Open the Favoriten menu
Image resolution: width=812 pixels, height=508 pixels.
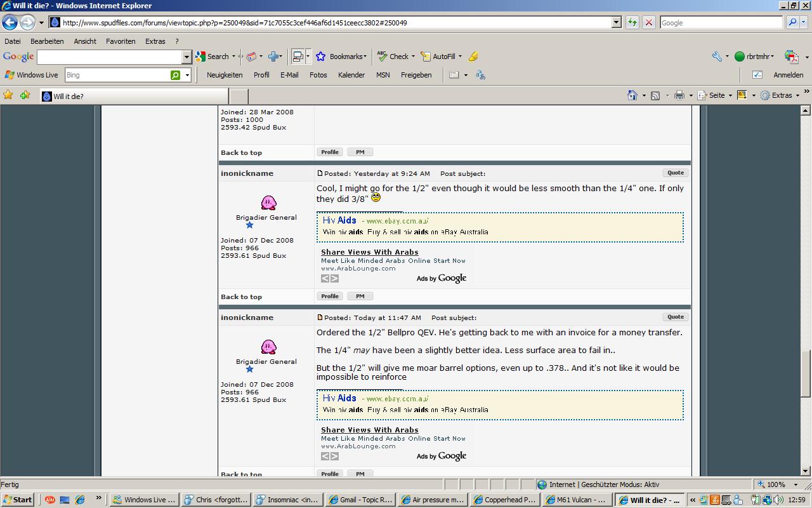[121, 41]
